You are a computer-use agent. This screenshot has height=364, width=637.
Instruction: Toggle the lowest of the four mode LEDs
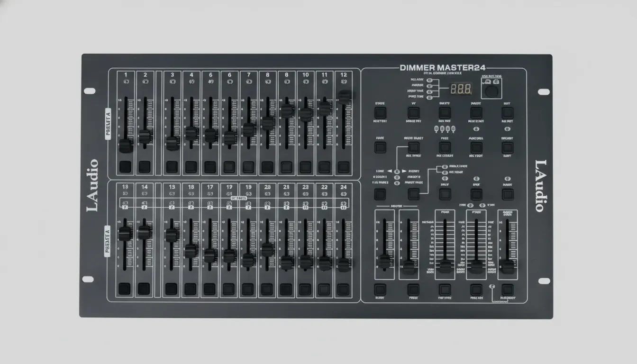coord(428,98)
